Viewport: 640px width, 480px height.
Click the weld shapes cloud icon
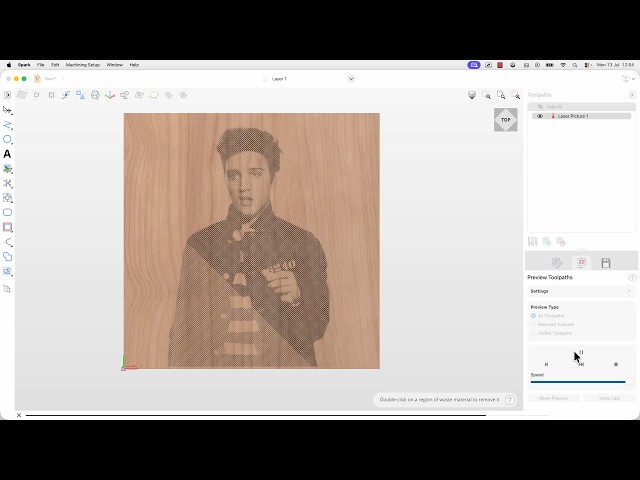[7, 257]
